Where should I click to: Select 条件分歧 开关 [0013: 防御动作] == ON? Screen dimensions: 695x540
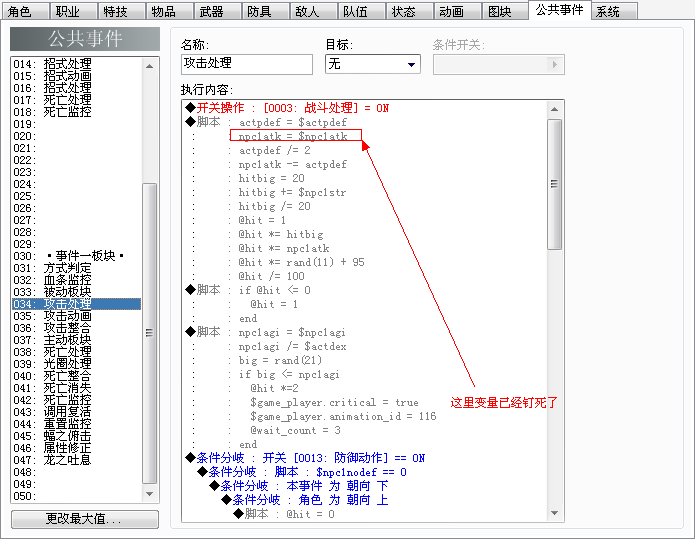[x=305, y=458]
